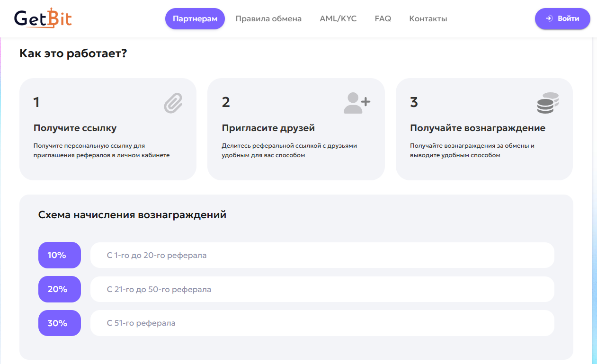Click the coins stack reward icon

[548, 103]
